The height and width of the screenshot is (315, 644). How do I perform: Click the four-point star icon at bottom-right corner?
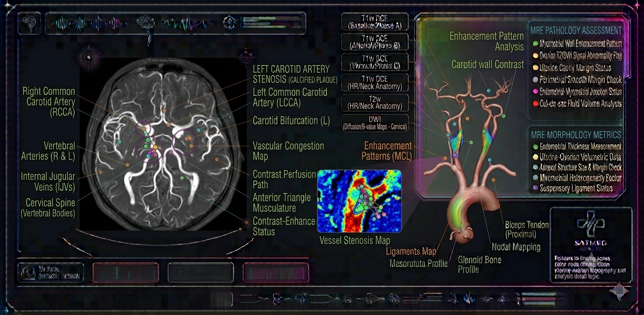coord(619,292)
